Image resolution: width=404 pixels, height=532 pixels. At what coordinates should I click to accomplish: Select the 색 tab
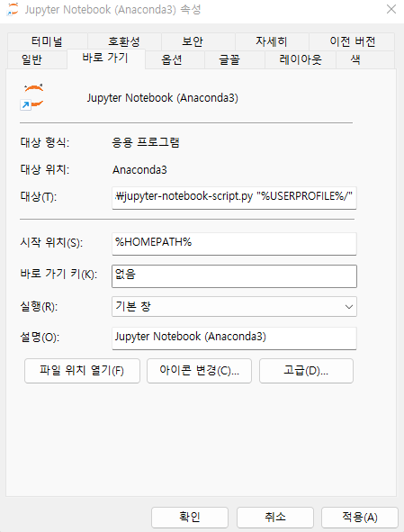[365, 59]
